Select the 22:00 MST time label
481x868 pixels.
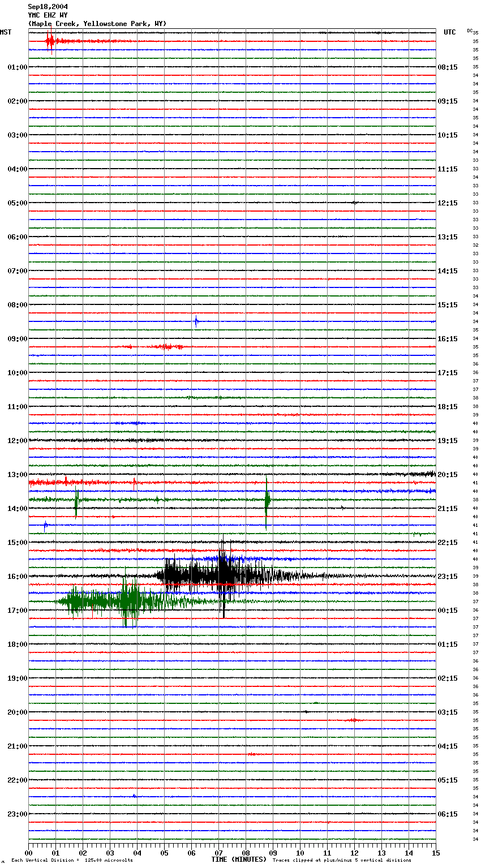click(17, 780)
